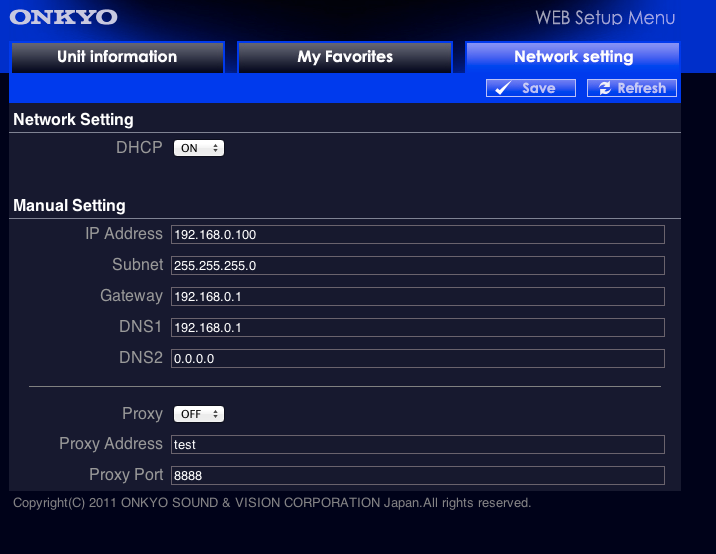Open the DHCP ON dropdown

199,148
